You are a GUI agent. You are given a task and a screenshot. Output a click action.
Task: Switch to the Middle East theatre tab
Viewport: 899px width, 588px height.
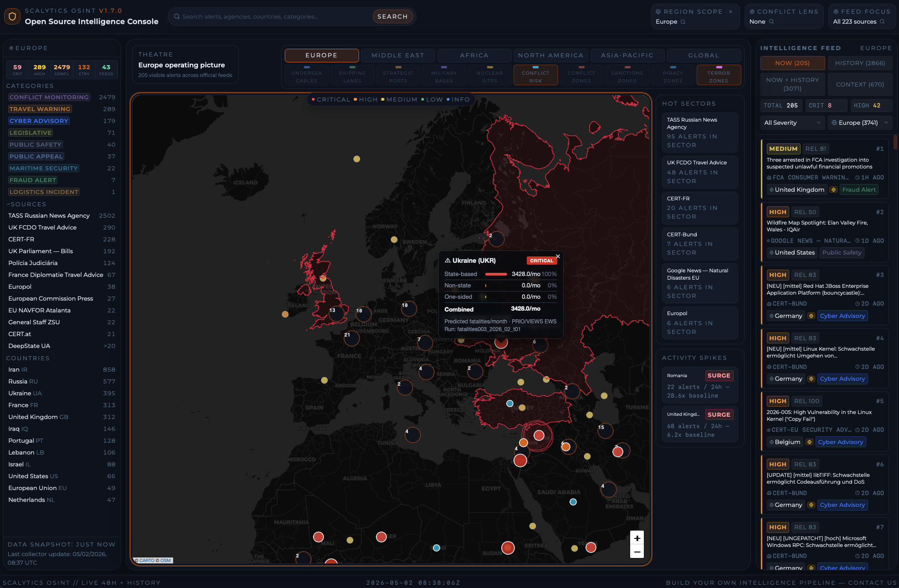point(398,56)
